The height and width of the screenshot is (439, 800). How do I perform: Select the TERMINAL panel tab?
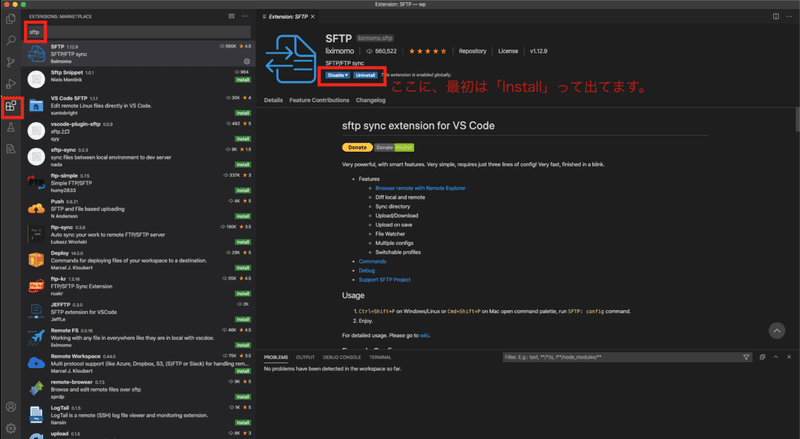point(380,357)
